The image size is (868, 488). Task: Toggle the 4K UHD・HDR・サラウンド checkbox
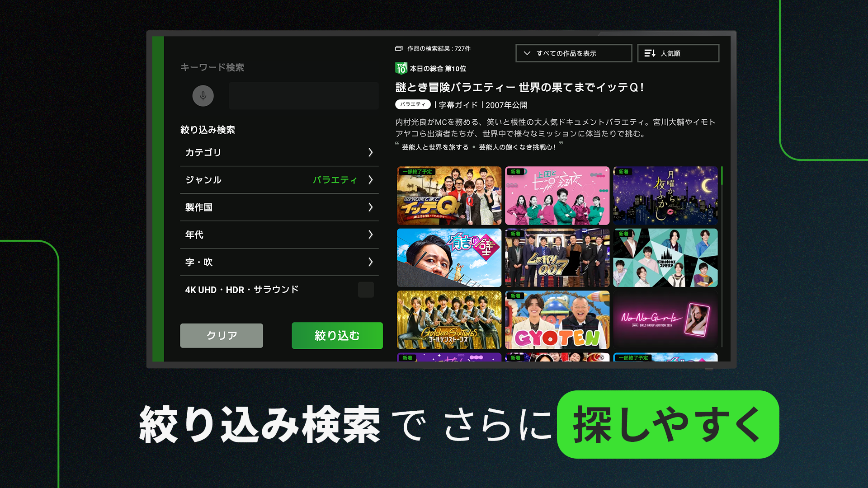click(366, 290)
